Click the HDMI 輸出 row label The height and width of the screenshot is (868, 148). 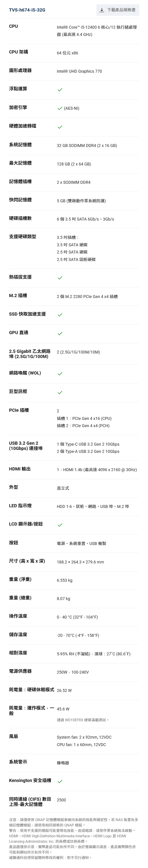coord(20,469)
